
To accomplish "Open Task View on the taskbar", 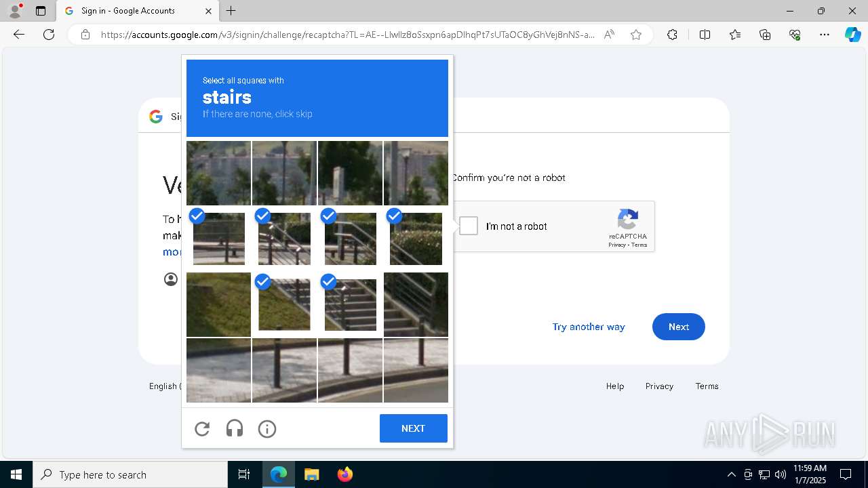I will tap(244, 474).
